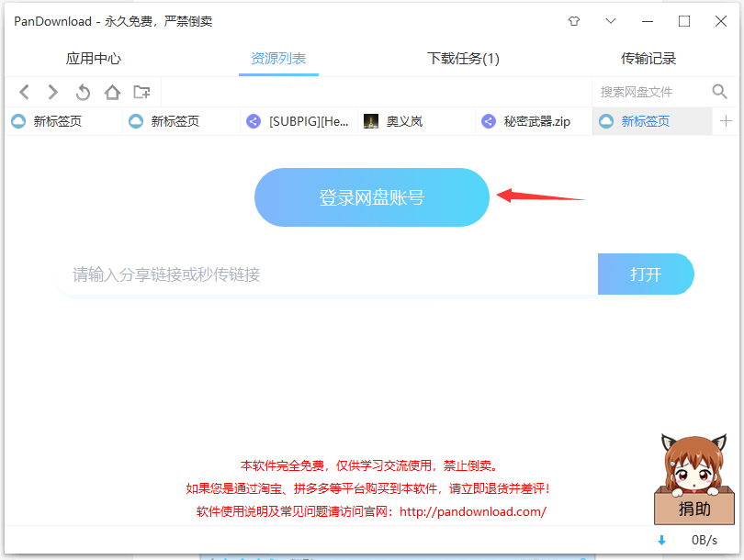
Task: Click the download speed arrow icon
Action: [x=662, y=540]
